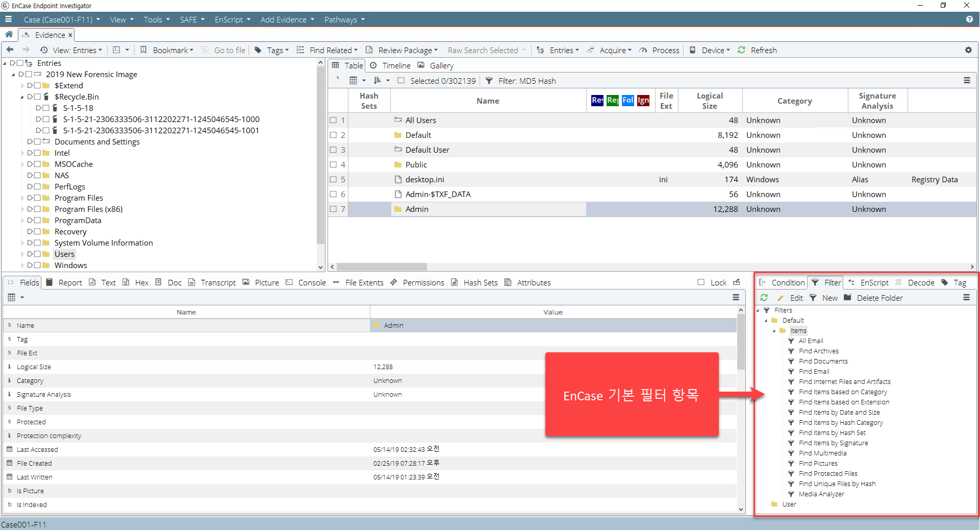Toggle the Lock checkbox in view pane
The width and height of the screenshot is (980, 530).
click(x=701, y=282)
